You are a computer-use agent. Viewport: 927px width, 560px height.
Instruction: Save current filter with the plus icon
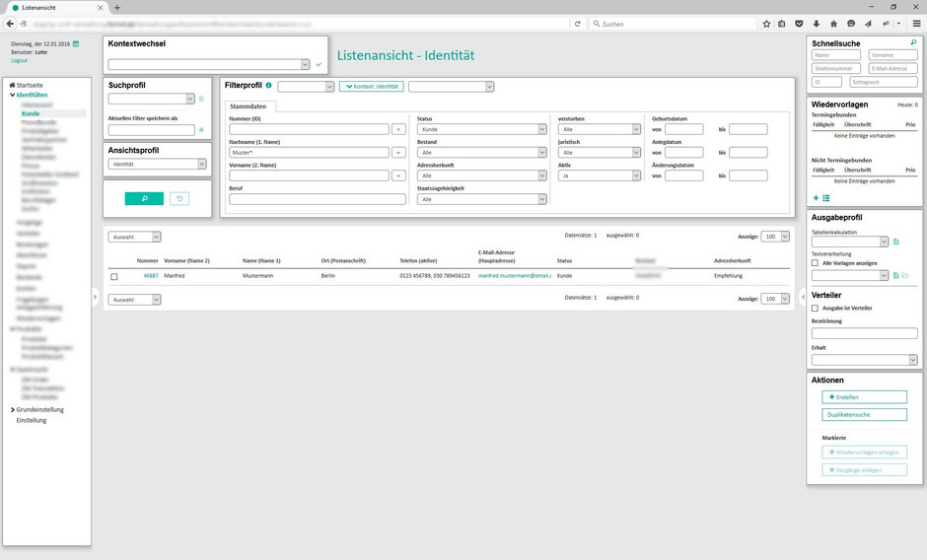tap(201, 129)
